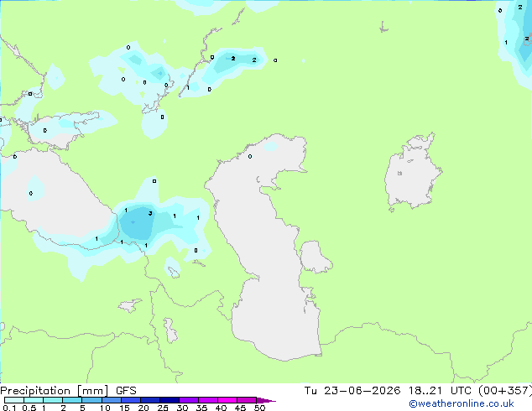Click legend color between 1 and 2
This screenshot has width=532, height=411.
53,400
